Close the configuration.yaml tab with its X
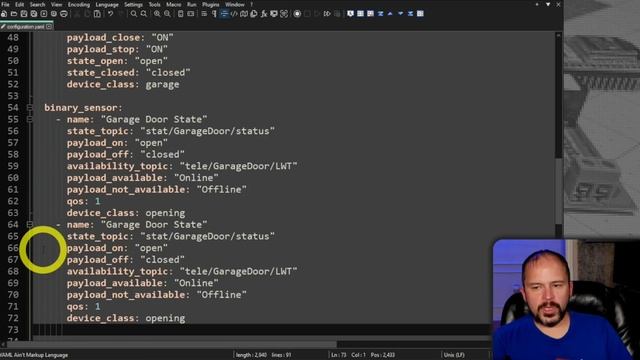The height and width of the screenshot is (360, 640). click(49, 27)
